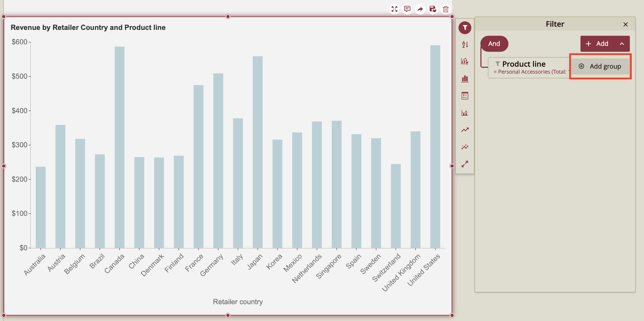This screenshot has width=644, height=321.
Task: Click the $600 y-axis label
Action: [19, 42]
